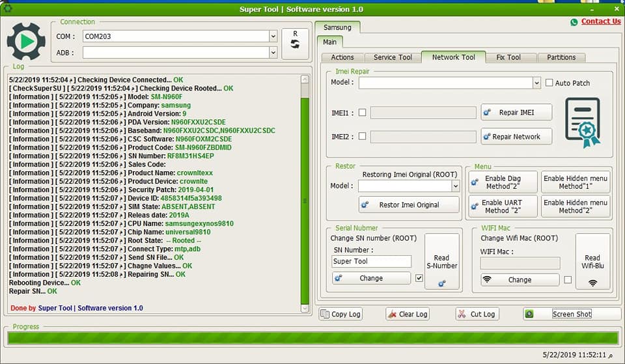Viewport: 625px width, 364px height.
Task: Click the serial number Change button
Action: click(x=371, y=278)
